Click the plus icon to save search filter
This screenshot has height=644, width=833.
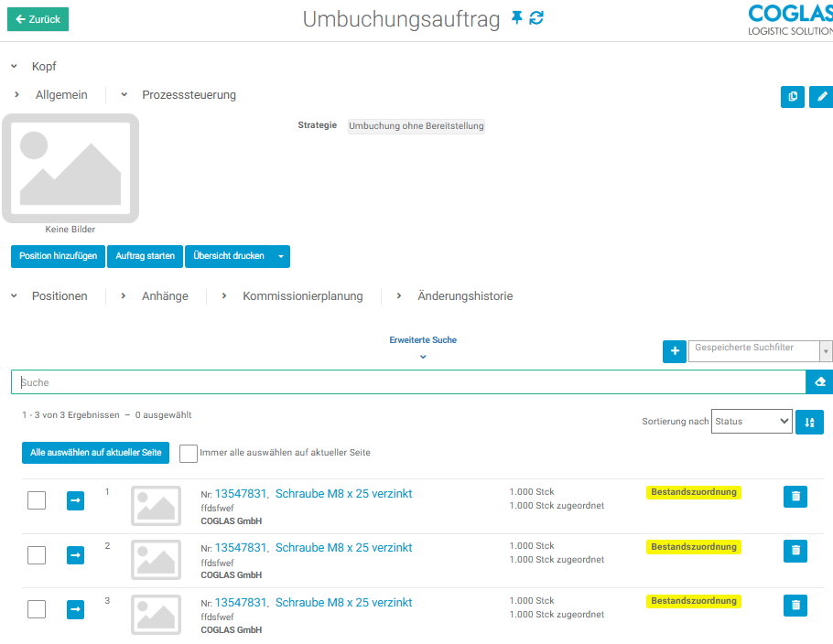(674, 351)
